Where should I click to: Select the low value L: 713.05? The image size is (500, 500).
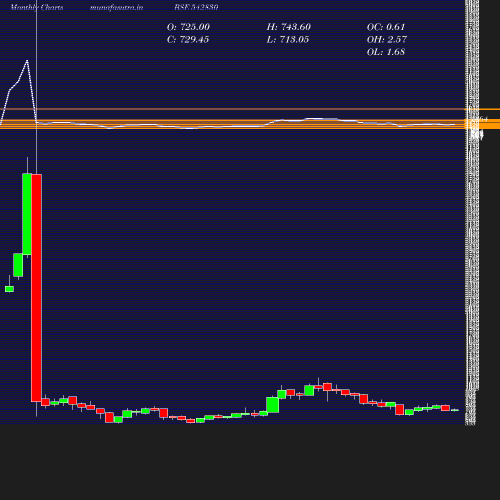click(x=288, y=40)
